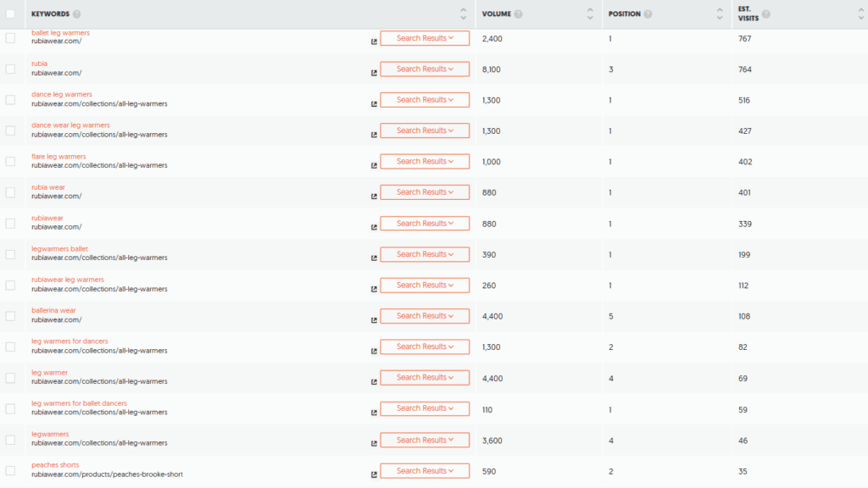The width and height of the screenshot is (868, 488).
Task: Open external link icon for legwarmers ballet
Action: click(x=374, y=258)
